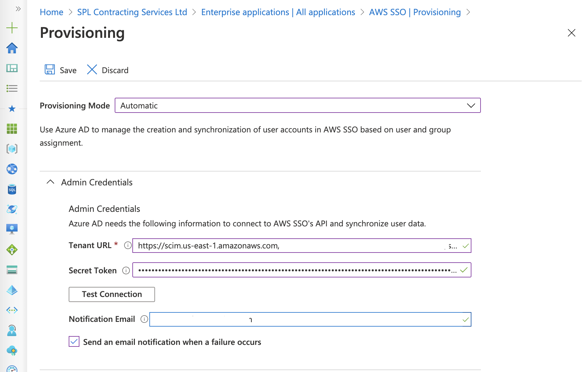Collapse the Admin Credentials section
This screenshot has height=372, width=588.
coord(50,182)
